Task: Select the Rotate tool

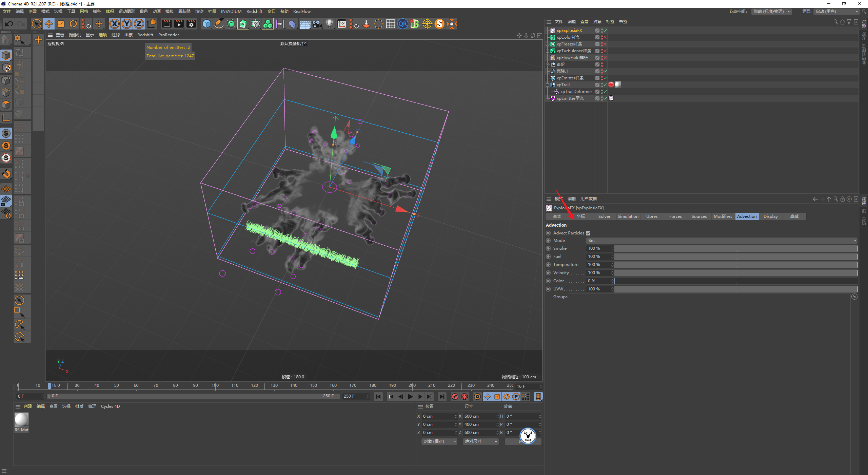Action: (x=73, y=24)
